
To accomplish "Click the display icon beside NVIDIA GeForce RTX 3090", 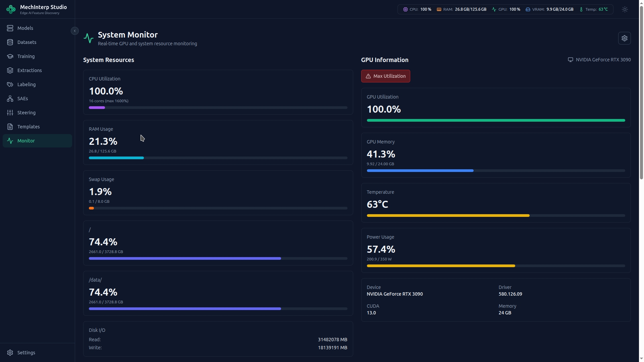I will (570, 60).
